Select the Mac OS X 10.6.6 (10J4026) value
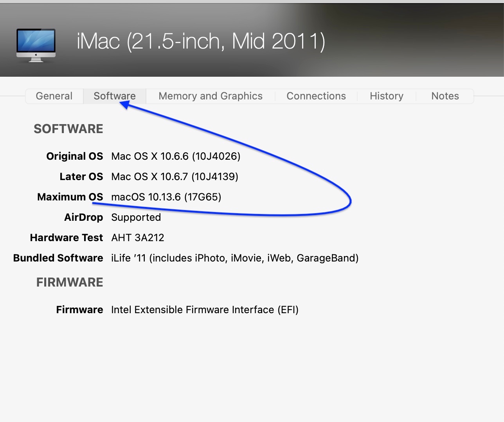Image resolution: width=504 pixels, height=422 pixels. tap(176, 156)
